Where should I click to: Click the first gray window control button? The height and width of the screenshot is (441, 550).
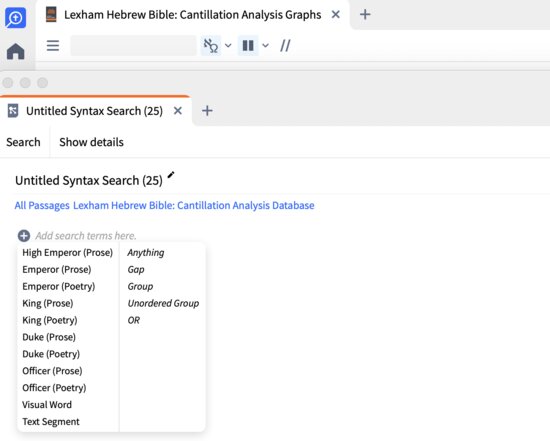(x=8, y=83)
